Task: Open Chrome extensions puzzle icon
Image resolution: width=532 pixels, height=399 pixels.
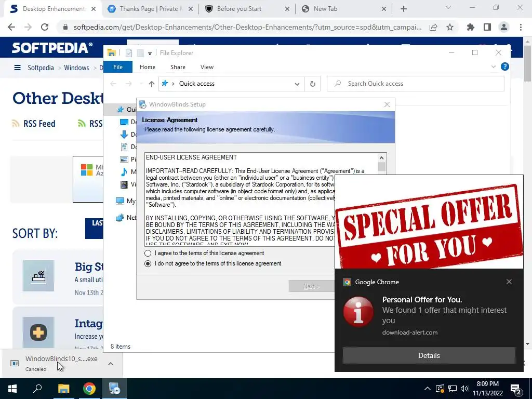Action: [x=471, y=27]
